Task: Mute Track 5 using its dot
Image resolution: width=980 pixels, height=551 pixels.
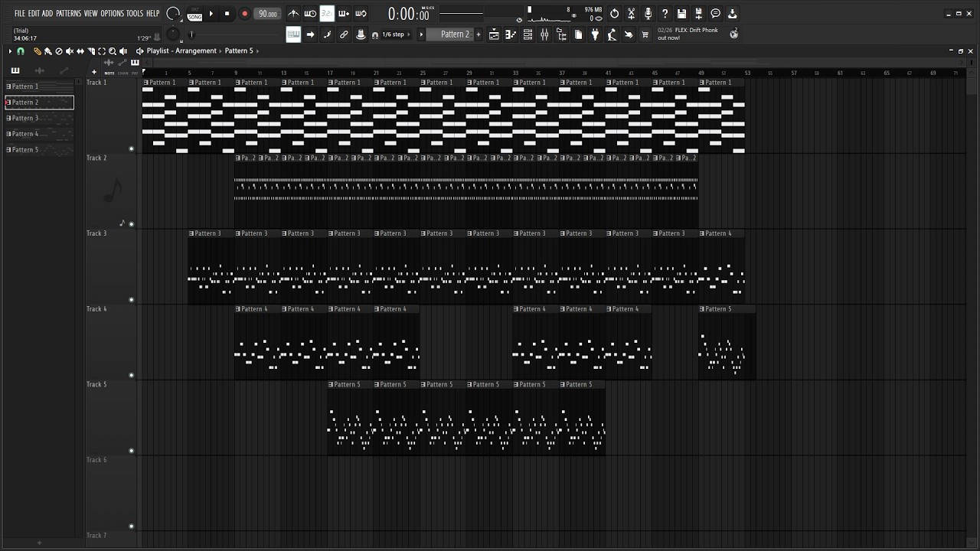Action: pyautogui.click(x=132, y=451)
